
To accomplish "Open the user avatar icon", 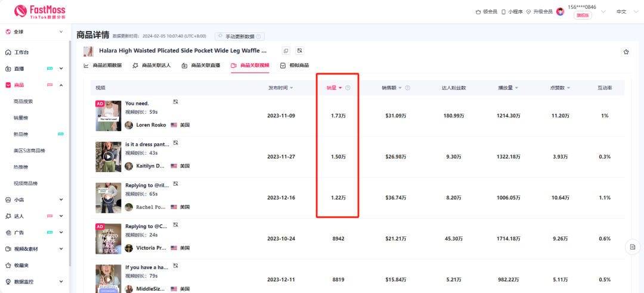I will tap(560, 11).
